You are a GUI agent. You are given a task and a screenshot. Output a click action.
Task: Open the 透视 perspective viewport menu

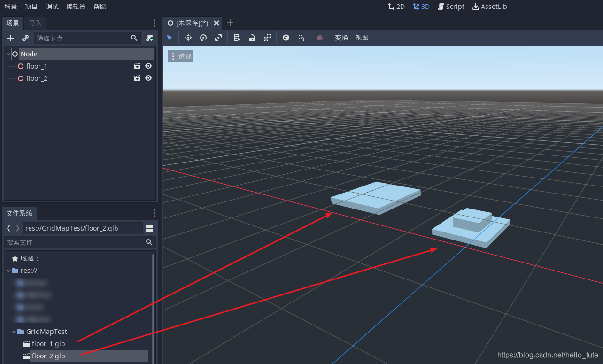tap(180, 56)
